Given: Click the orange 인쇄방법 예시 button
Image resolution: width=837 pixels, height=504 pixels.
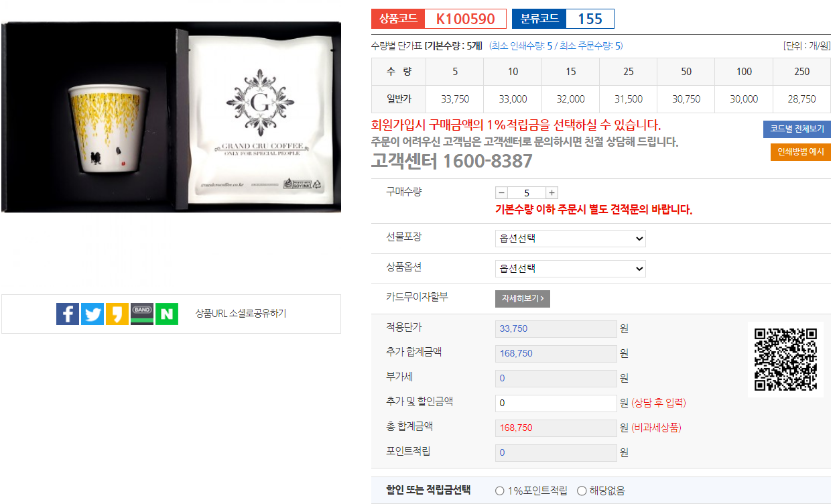Looking at the screenshot, I should coord(801,152).
